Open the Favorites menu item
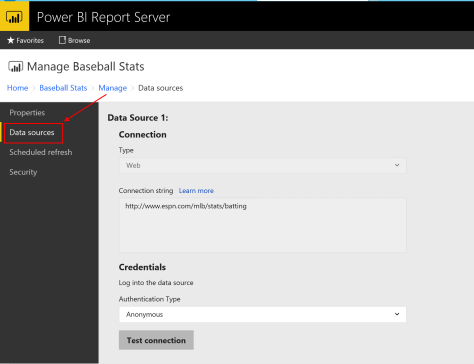474x364 pixels. [x=26, y=40]
